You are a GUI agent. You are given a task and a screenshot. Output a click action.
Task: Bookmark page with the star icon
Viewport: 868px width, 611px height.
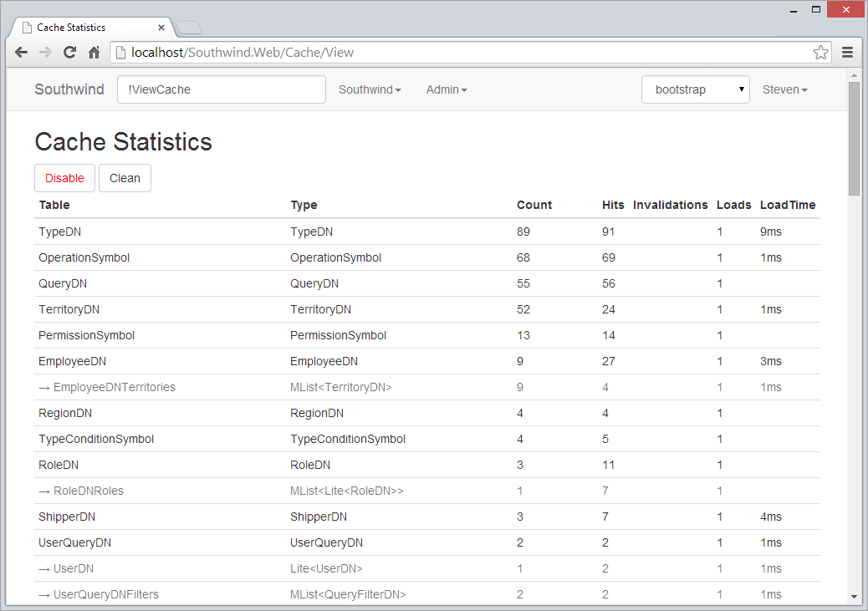820,53
